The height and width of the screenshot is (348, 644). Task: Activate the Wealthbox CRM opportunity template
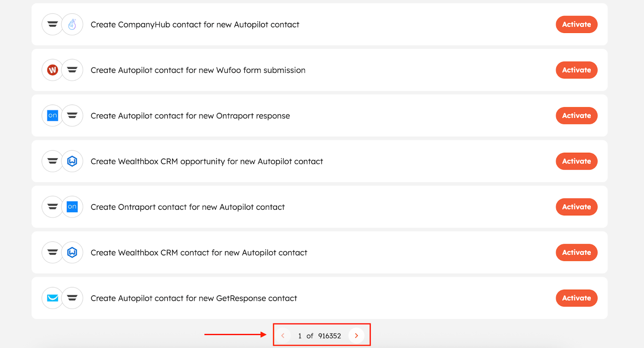(576, 161)
